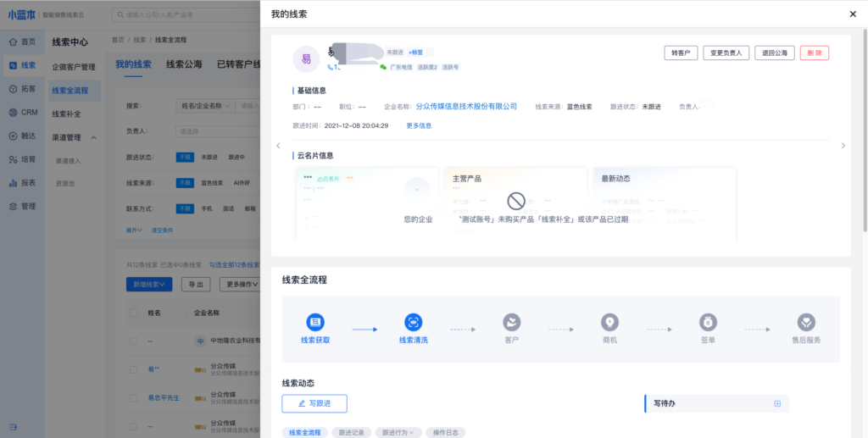Close the 我的线索 detail panel

click(853, 14)
